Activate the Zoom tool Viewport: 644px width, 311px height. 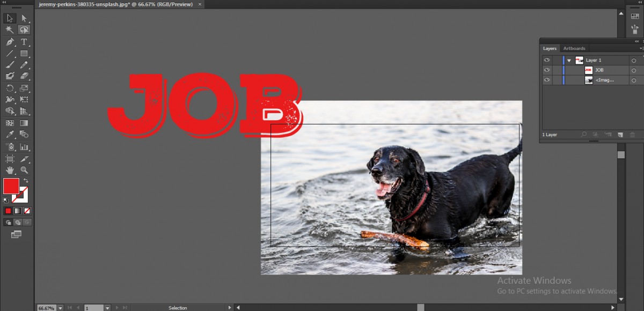pos(24,171)
